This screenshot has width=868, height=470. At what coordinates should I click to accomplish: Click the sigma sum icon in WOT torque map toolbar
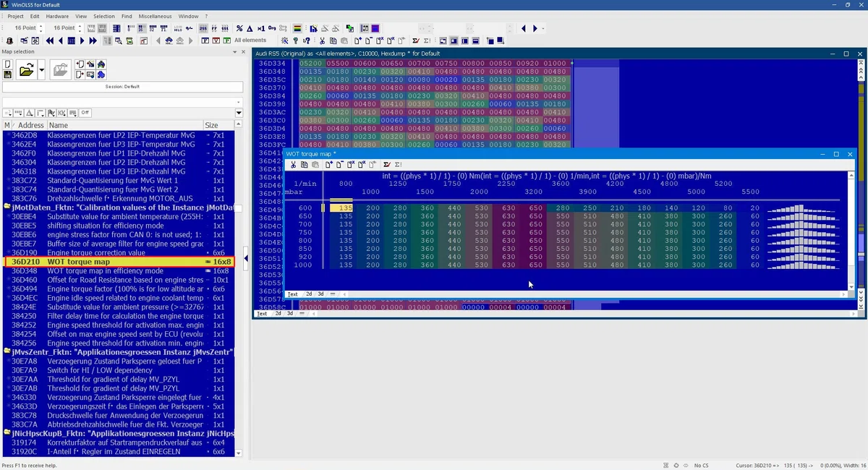[398, 165]
